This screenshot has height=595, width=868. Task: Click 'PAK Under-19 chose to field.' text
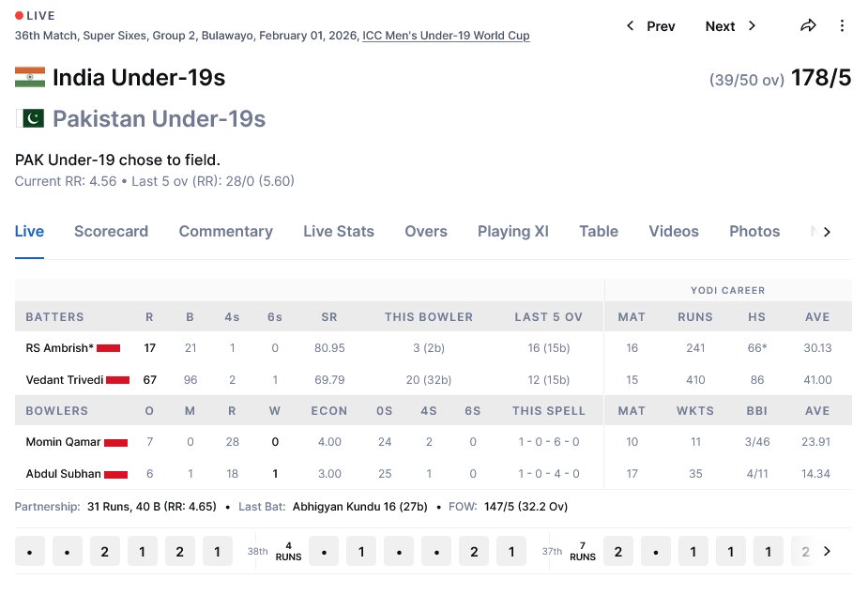[x=117, y=160]
